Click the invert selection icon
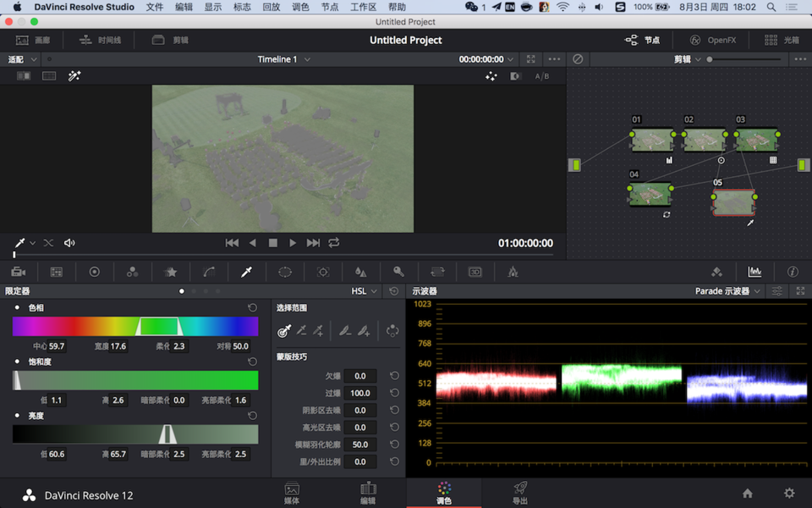Viewport: 812px width, 508px height. tap(392, 331)
